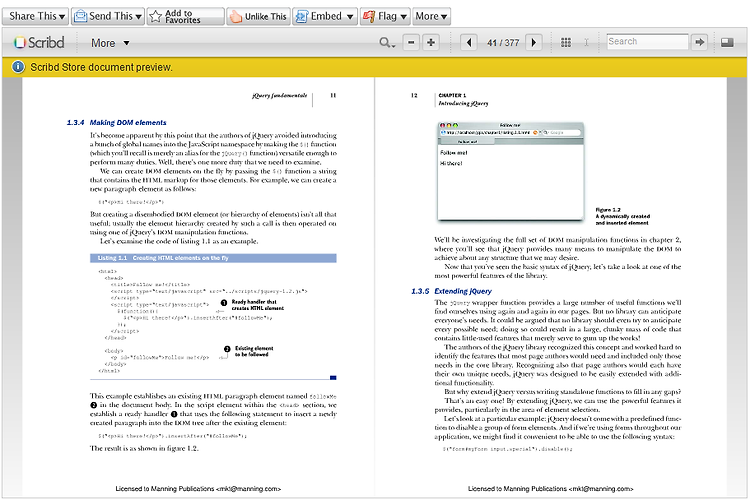Open the Share This dropdown
Screen dimensions: 750x500
pyautogui.click(x=35, y=16)
